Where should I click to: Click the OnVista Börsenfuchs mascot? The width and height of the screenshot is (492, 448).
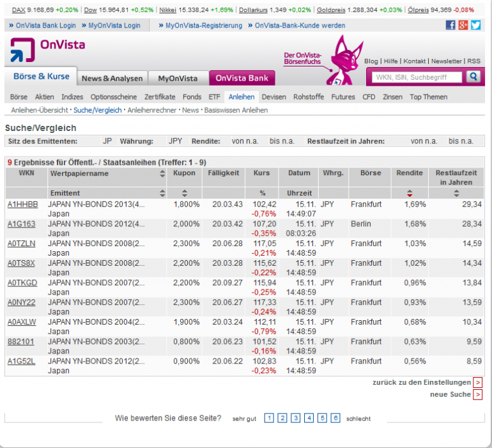click(344, 60)
